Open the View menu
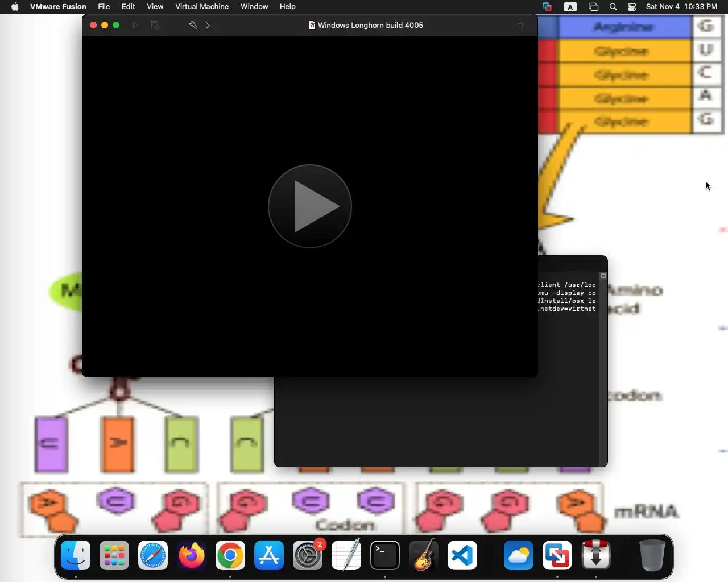The image size is (728, 582). click(155, 7)
